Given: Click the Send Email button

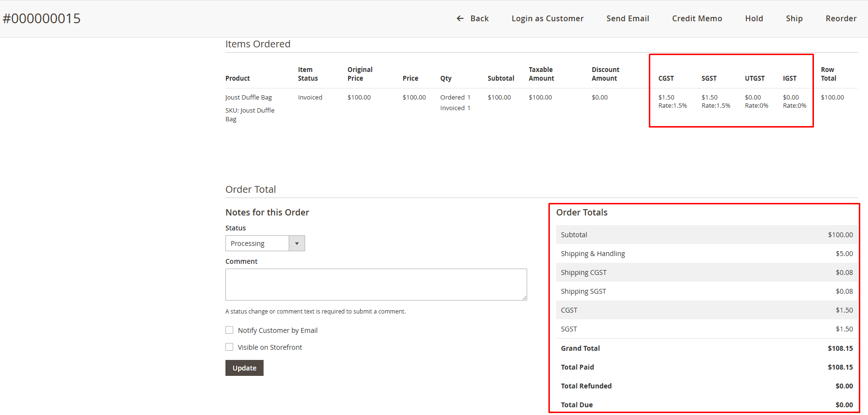Looking at the screenshot, I should (x=628, y=18).
